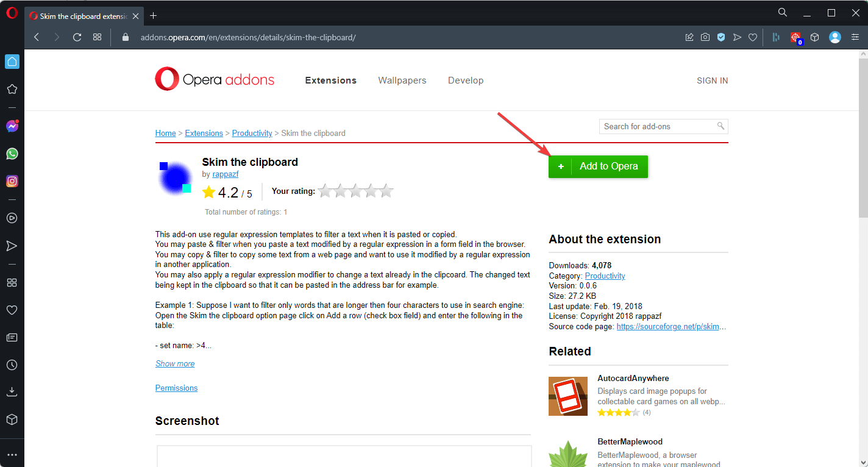868x467 pixels.
Task: Open the red extension with 0 badge
Action: point(795,38)
